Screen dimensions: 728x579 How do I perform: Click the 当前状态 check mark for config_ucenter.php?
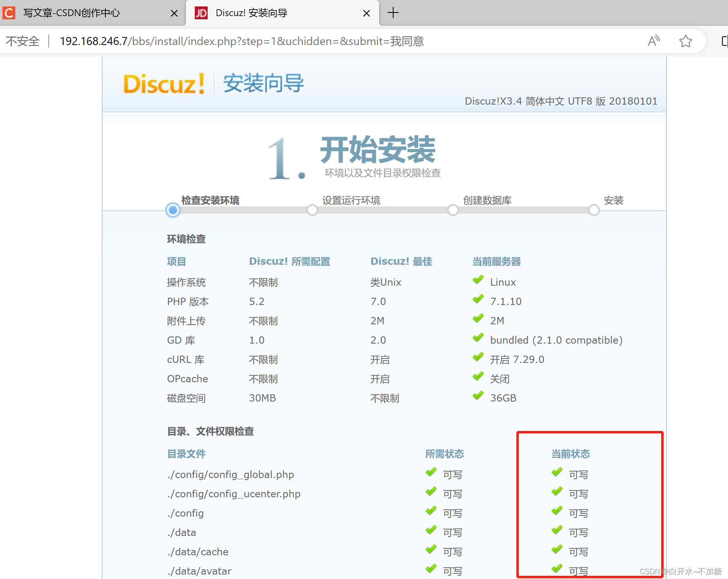[x=557, y=492]
